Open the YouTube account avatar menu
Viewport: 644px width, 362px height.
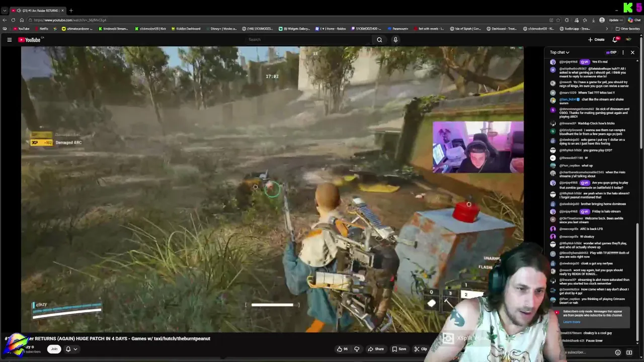(628, 40)
